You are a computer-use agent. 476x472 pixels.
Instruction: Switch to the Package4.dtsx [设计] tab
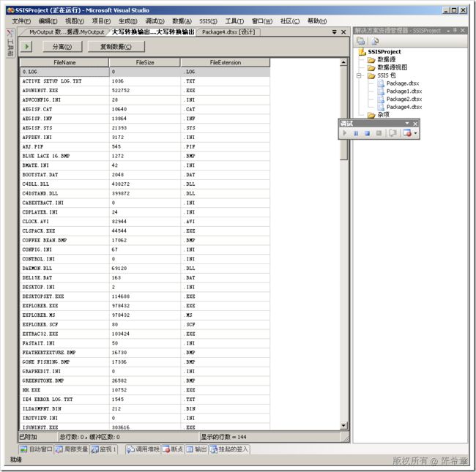pyautogui.click(x=228, y=32)
